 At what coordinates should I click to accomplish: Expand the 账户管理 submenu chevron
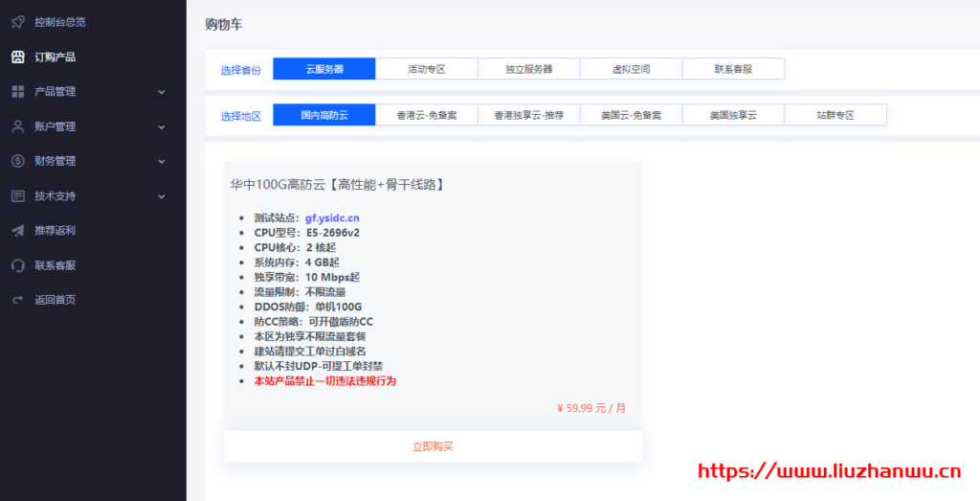point(161,126)
